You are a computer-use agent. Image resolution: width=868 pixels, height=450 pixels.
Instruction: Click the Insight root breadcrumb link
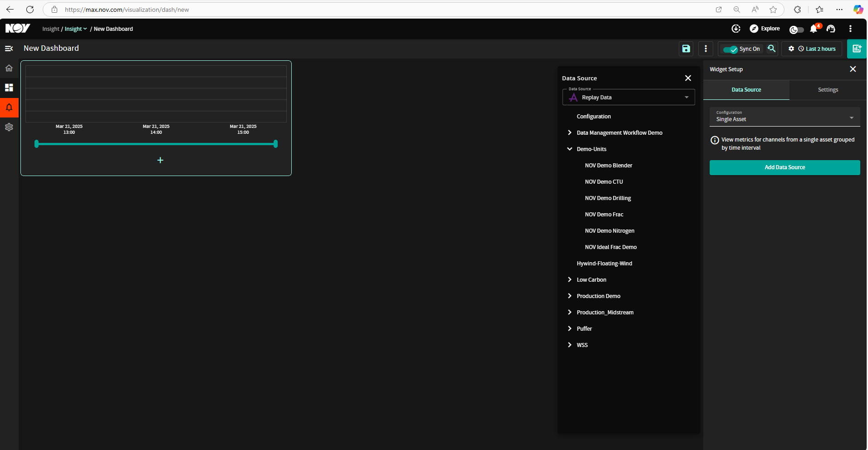point(51,29)
